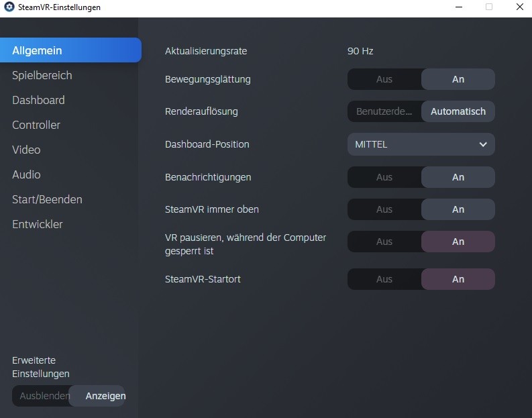The height and width of the screenshot is (418, 532).
Task: Open the Start/Beenden tab
Action: click(x=47, y=199)
